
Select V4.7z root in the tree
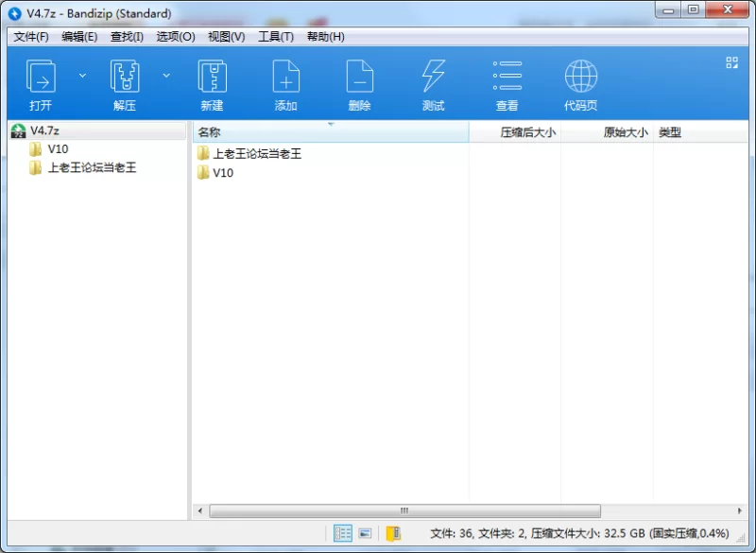[98, 130]
